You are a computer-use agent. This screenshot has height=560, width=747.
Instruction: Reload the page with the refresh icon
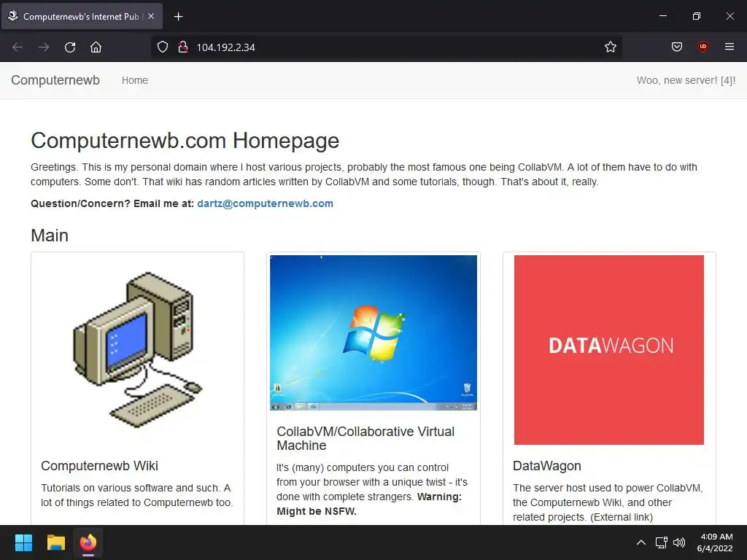coord(70,47)
